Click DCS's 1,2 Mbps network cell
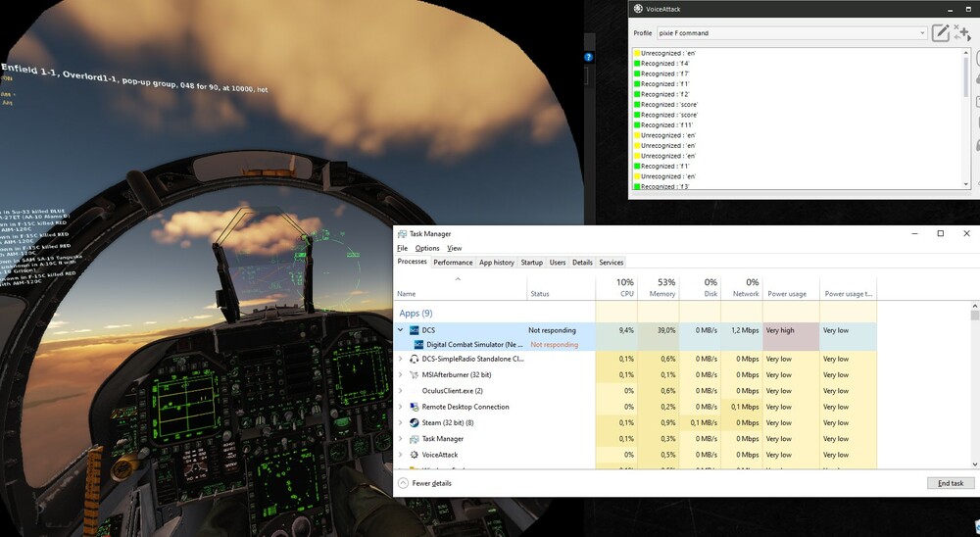The width and height of the screenshot is (980, 537). 742,330
